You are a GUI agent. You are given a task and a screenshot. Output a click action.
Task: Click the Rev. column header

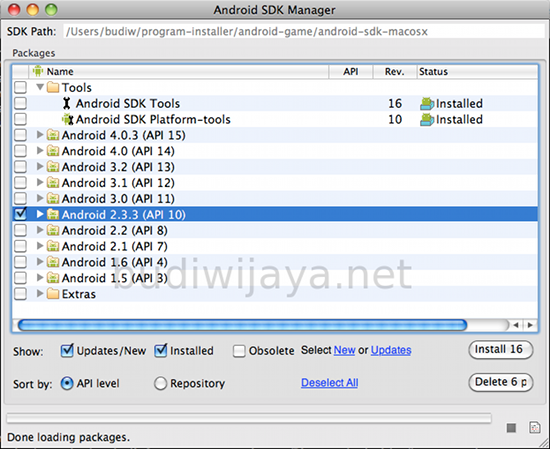point(395,72)
